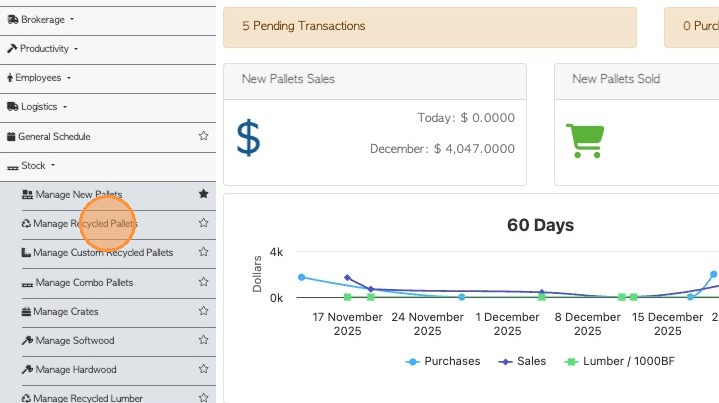The width and height of the screenshot is (719, 403).
Task: Expand the Productivity dropdown
Action: point(42,48)
